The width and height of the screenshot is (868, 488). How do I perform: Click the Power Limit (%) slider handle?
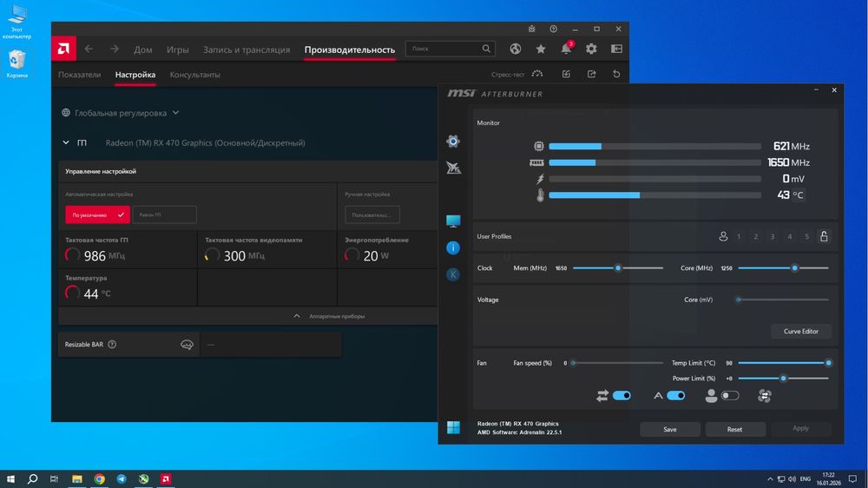(783, 379)
